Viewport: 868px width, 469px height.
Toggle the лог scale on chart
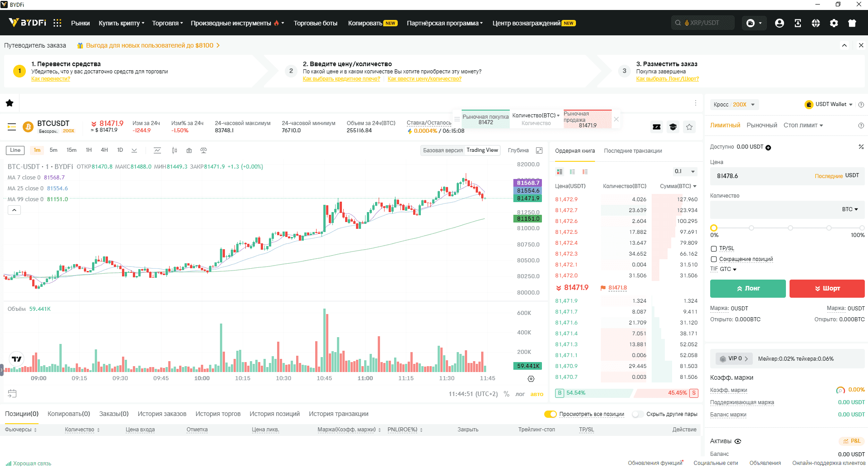click(520, 394)
